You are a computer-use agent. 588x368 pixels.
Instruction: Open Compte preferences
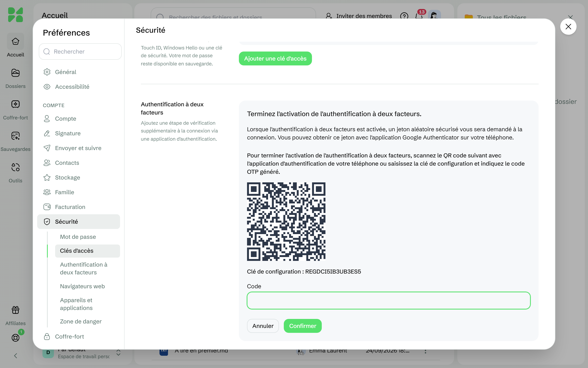point(78,119)
